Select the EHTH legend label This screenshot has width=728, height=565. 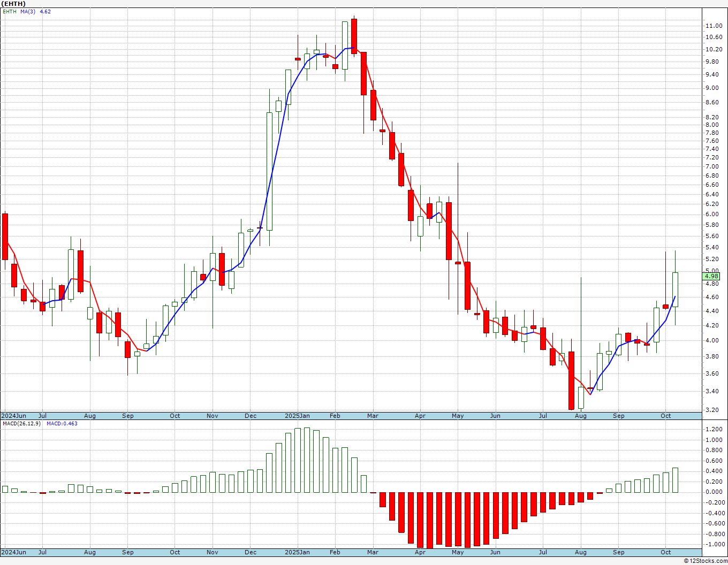10,11
